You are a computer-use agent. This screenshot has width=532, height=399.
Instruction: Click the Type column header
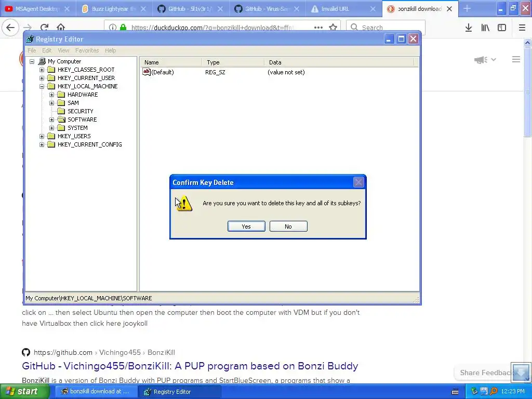point(233,62)
